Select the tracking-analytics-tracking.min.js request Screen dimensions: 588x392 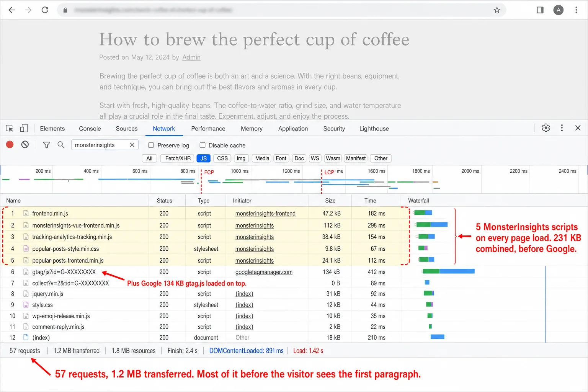point(72,237)
